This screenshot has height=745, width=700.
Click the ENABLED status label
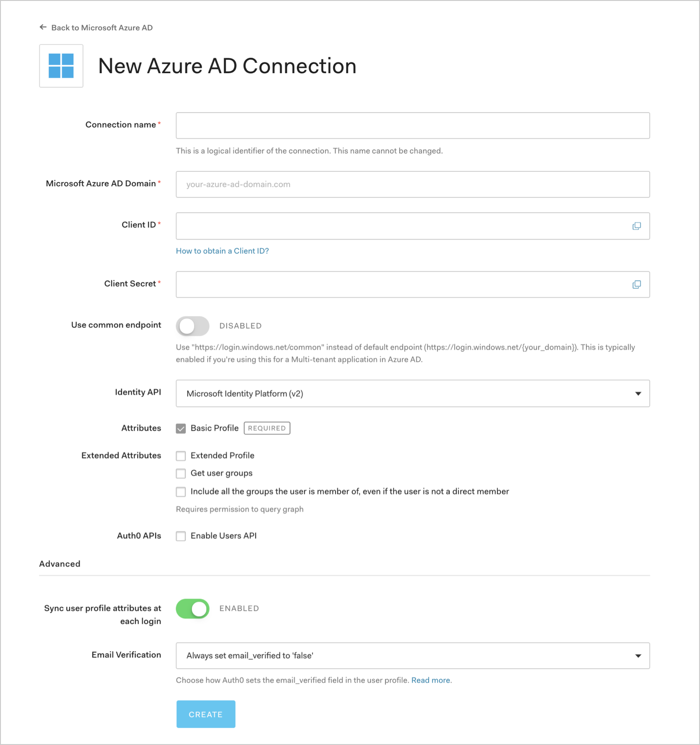(x=239, y=609)
